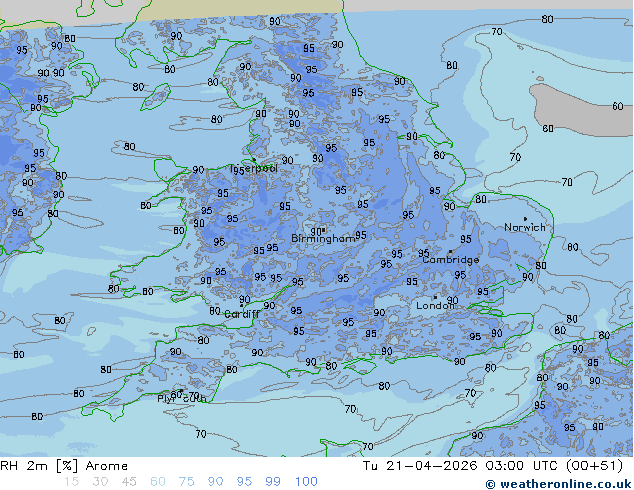Viewport: 634px width, 490px height.
Task: Click the Liverpool city marker dot
Action: 254,160
